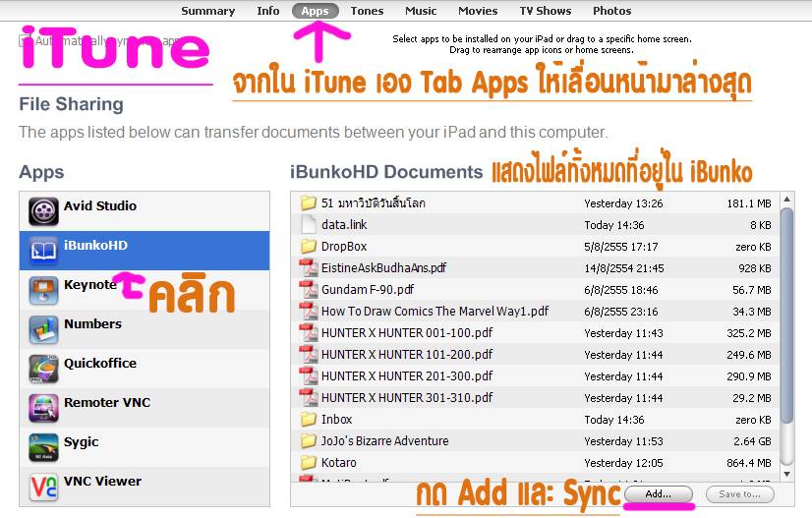Screen dimensions: 812x518
Task: Toggle the Automatically sync checkbox
Action: tap(25, 40)
